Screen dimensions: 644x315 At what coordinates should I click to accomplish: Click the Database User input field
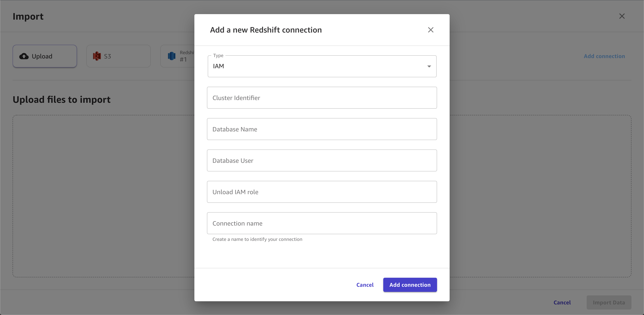[x=322, y=160]
